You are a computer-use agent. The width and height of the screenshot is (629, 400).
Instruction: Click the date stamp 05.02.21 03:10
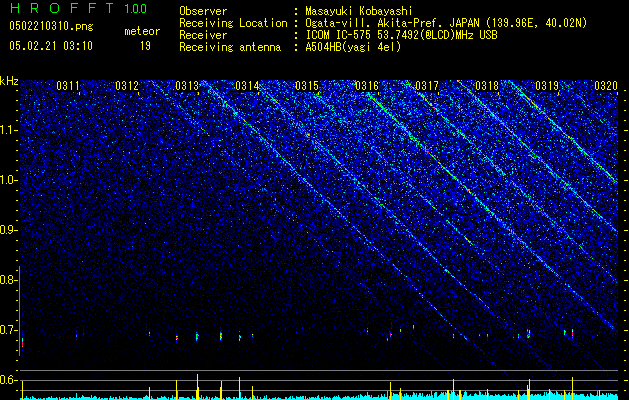51,46
